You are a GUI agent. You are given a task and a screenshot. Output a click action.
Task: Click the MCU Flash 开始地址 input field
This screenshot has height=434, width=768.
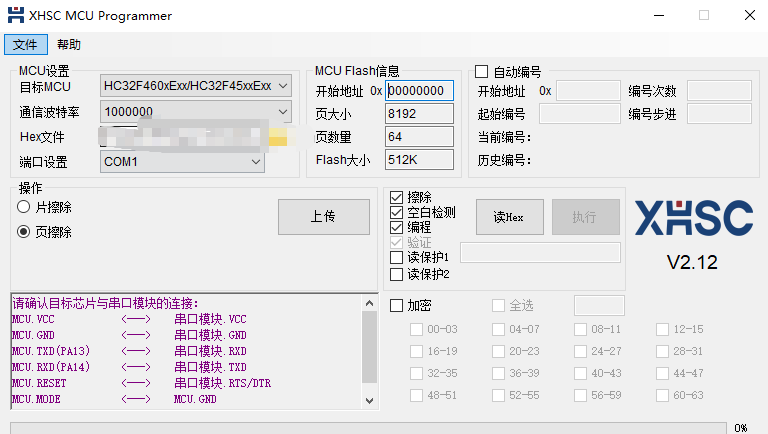pyautogui.click(x=419, y=91)
